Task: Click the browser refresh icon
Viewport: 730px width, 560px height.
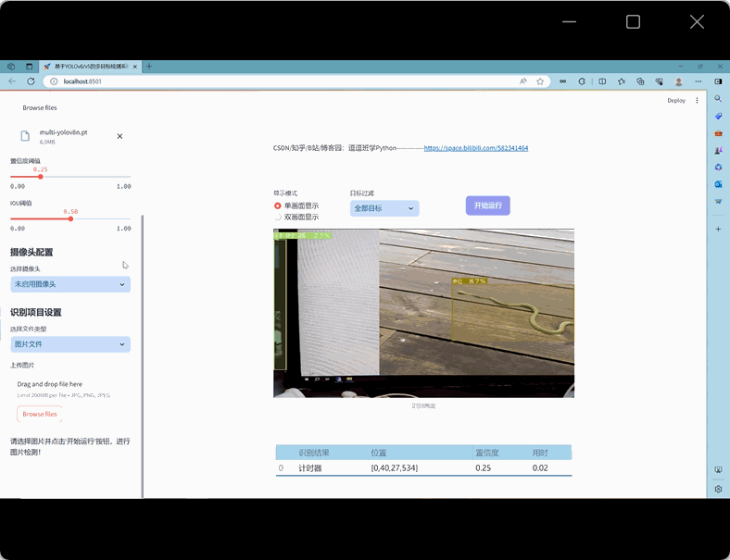Action: point(31,81)
